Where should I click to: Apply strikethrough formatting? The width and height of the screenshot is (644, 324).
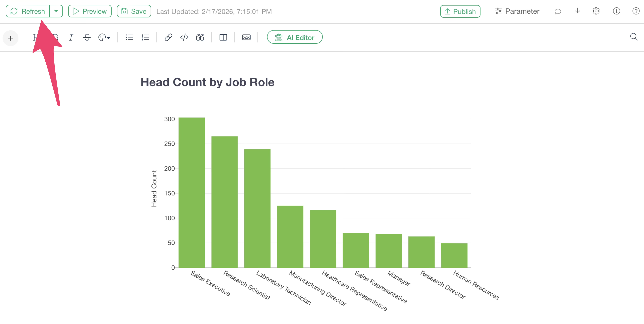point(87,38)
